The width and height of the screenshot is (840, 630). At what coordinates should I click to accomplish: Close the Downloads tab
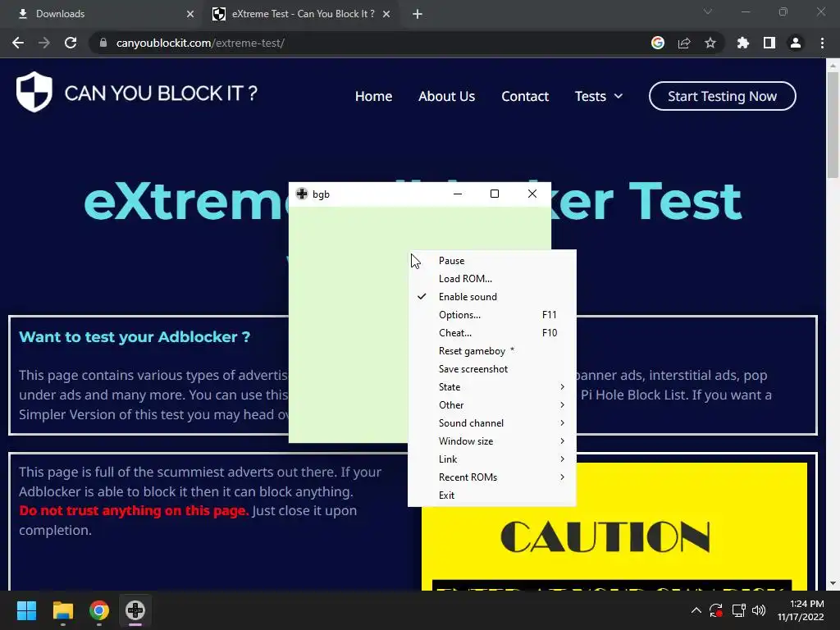pos(190,14)
